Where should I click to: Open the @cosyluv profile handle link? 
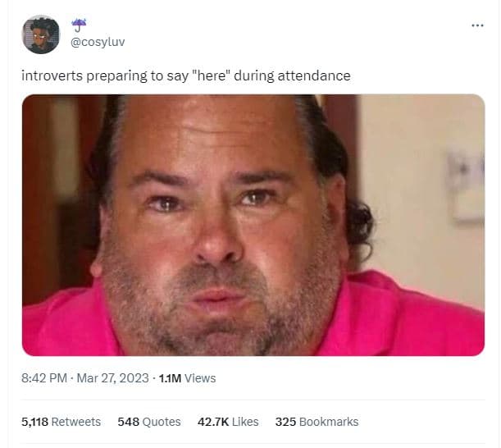(x=98, y=42)
